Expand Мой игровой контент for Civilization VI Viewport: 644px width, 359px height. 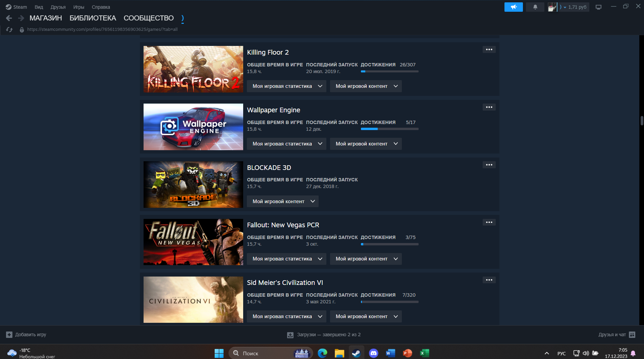pos(366,316)
